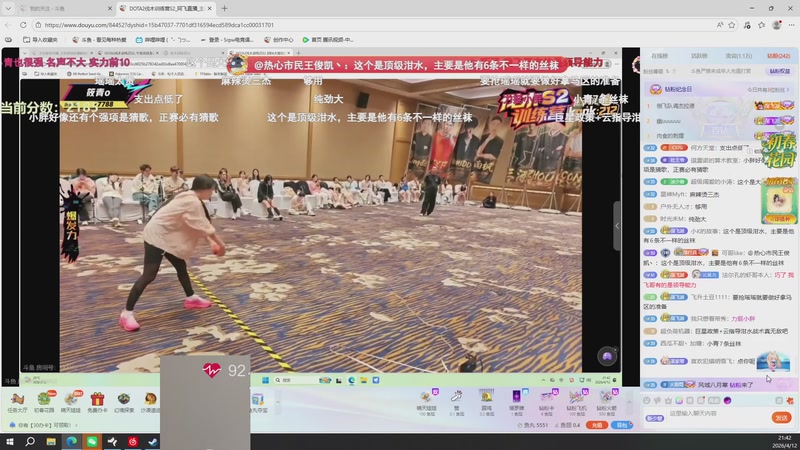Open the 导入收藏夹 bookmarks bar item

(x=40, y=39)
